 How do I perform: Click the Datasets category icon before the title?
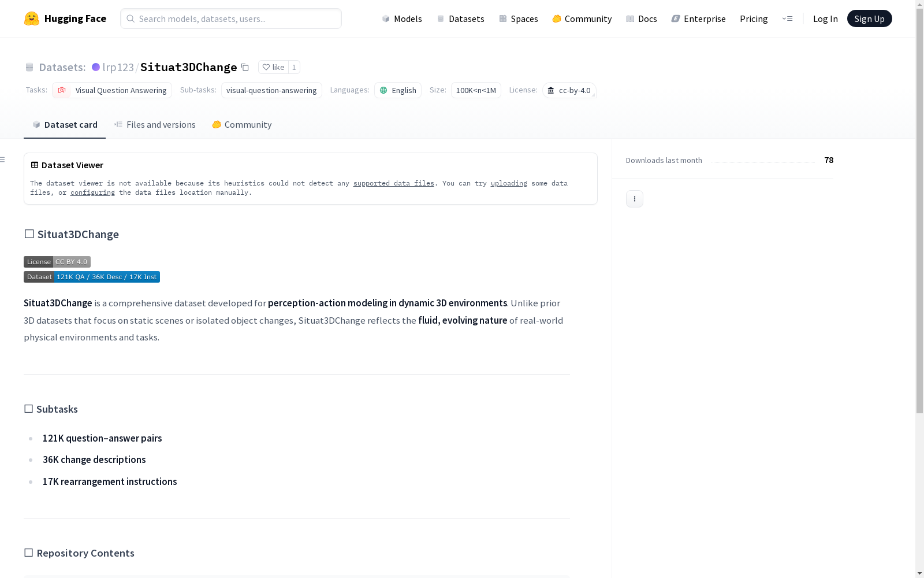[29, 67]
